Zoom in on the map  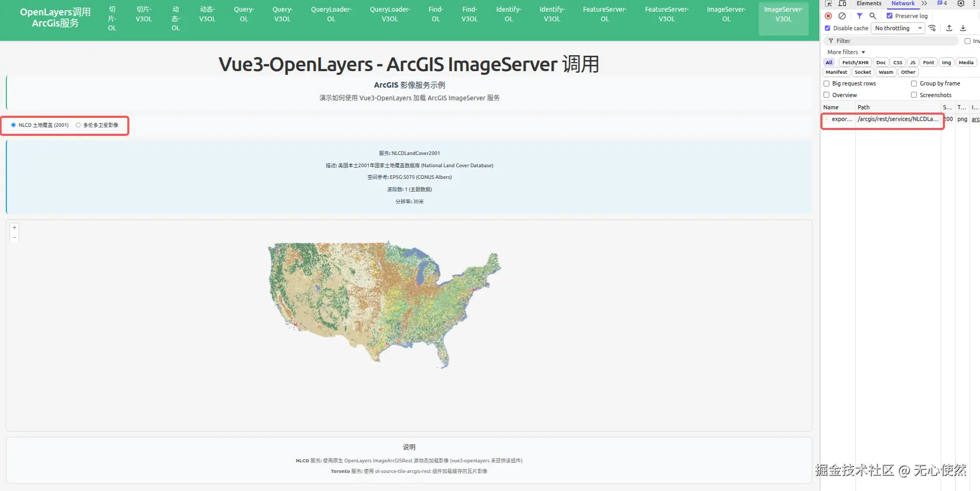tap(14, 228)
